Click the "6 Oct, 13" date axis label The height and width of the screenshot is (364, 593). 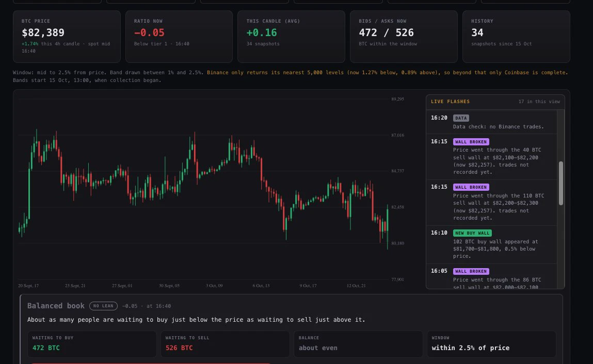point(261,286)
